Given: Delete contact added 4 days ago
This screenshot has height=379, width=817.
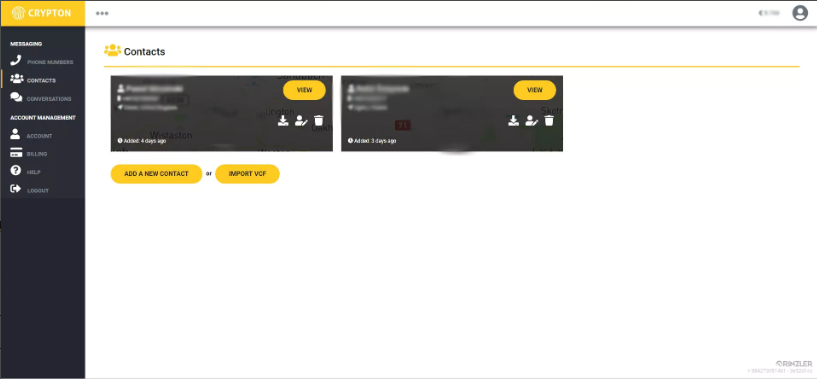Looking at the screenshot, I should [x=319, y=121].
